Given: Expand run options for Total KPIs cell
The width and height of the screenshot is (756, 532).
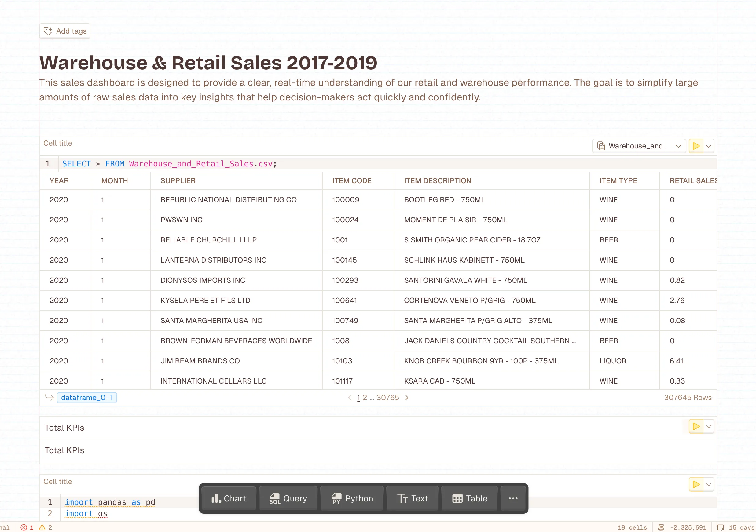Looking at the screenshot, I should pos(709,426).
